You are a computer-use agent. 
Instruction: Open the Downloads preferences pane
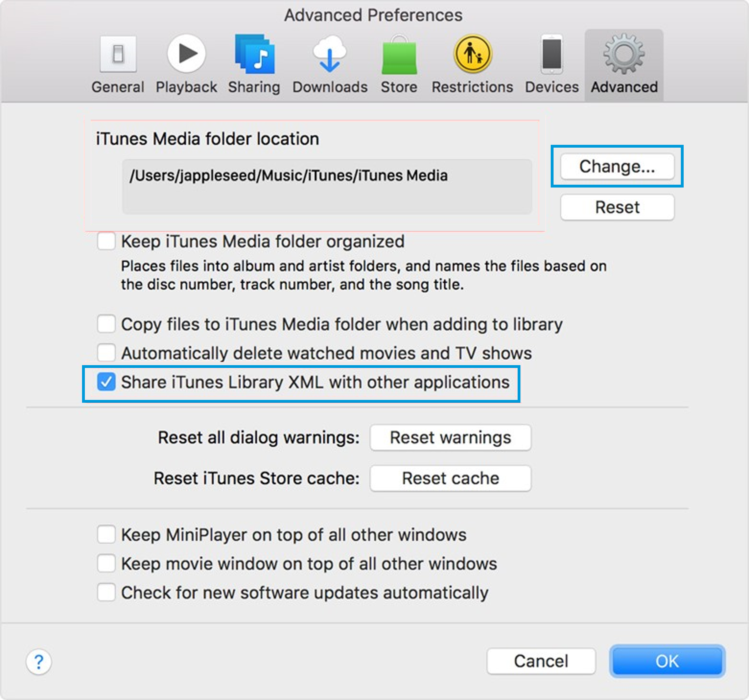click(330, 64)
